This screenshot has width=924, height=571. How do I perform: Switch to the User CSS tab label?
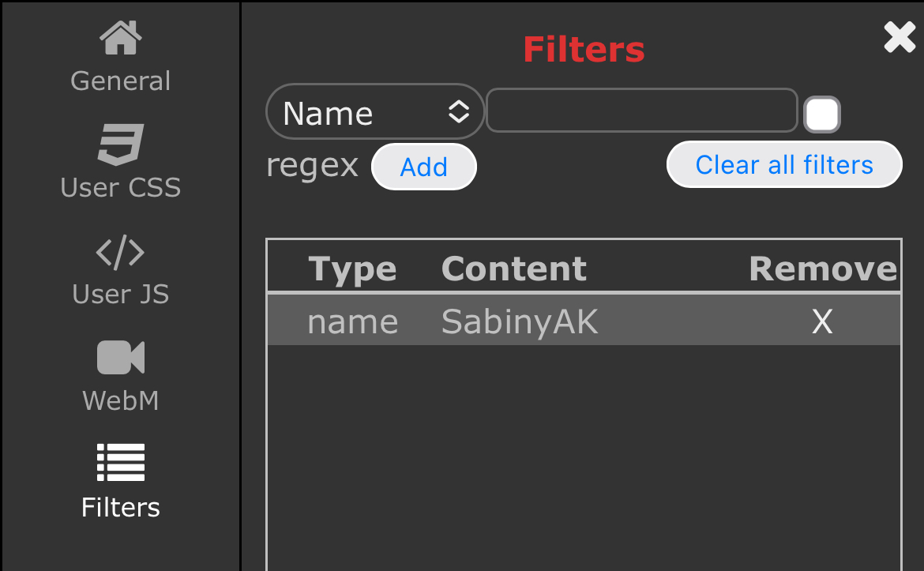[x=121, y=187]
